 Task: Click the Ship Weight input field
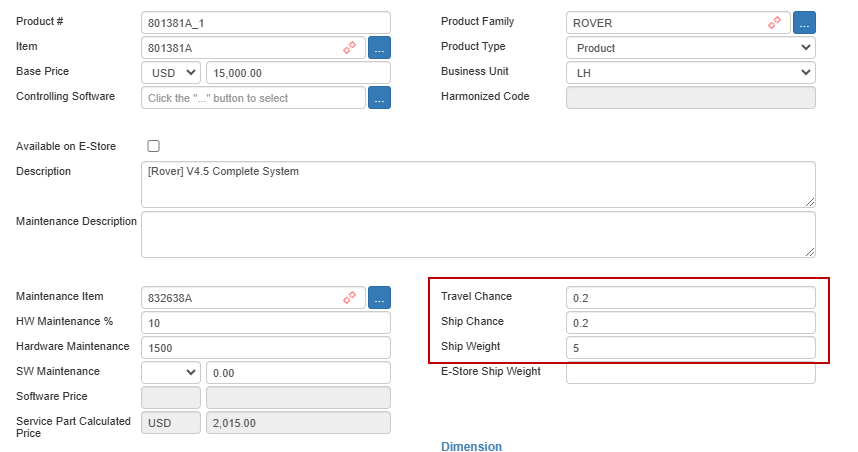coord(691,347)
